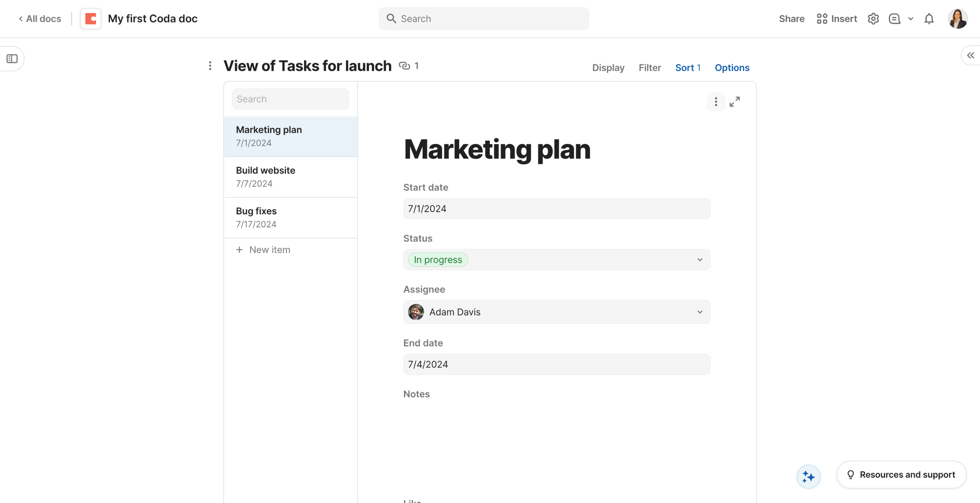Open the Sort menu

pos(687,68)
